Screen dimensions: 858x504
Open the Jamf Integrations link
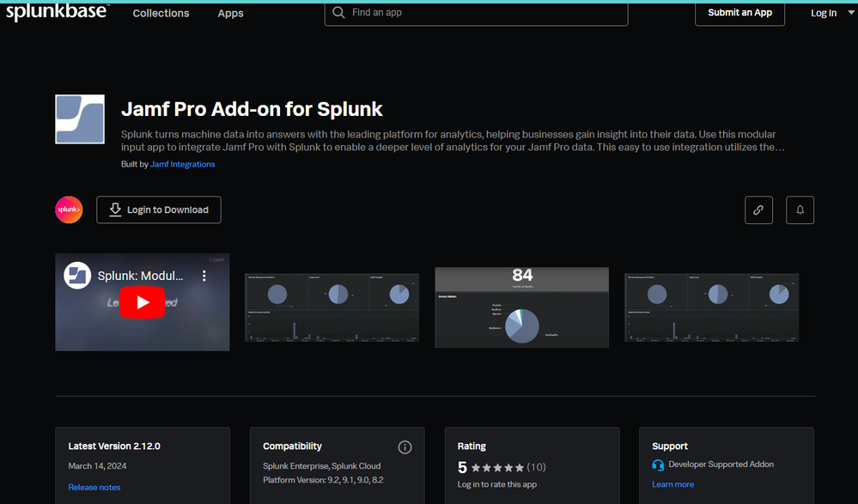pos(182,164)
